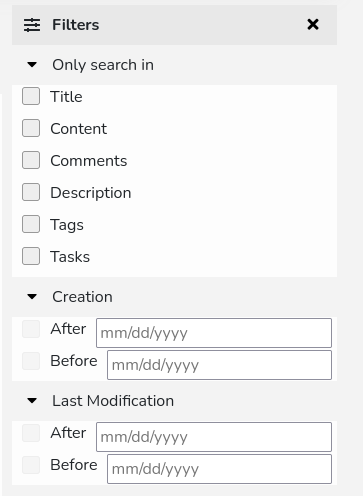Viewport: 363px width, 496px height.
Task: Focus the Last Modification After date field
Action: pos(214,437)
